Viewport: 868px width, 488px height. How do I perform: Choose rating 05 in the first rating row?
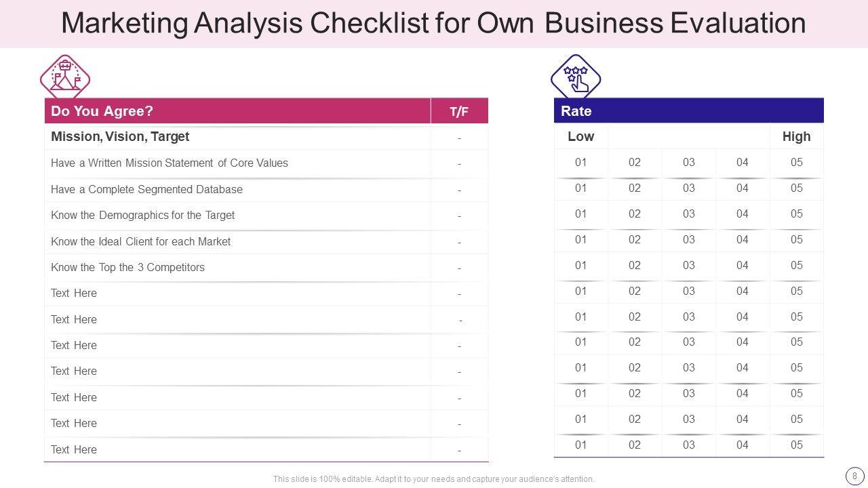[796, 162]
